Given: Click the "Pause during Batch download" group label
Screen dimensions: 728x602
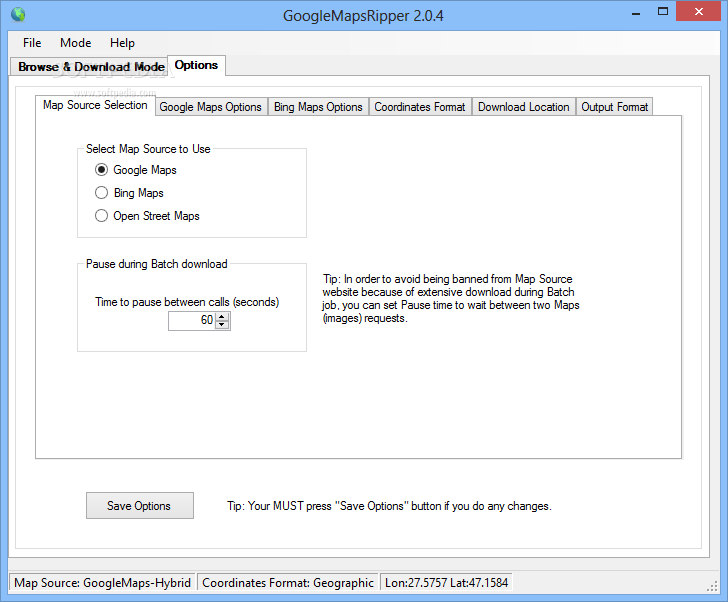Looking at the screenshot, I should coord(156,264).
